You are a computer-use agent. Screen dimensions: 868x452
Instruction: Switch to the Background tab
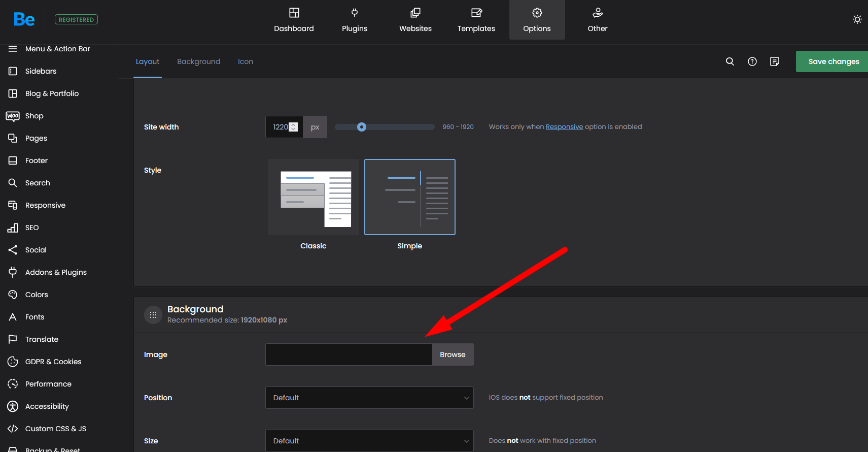(198, 61)
